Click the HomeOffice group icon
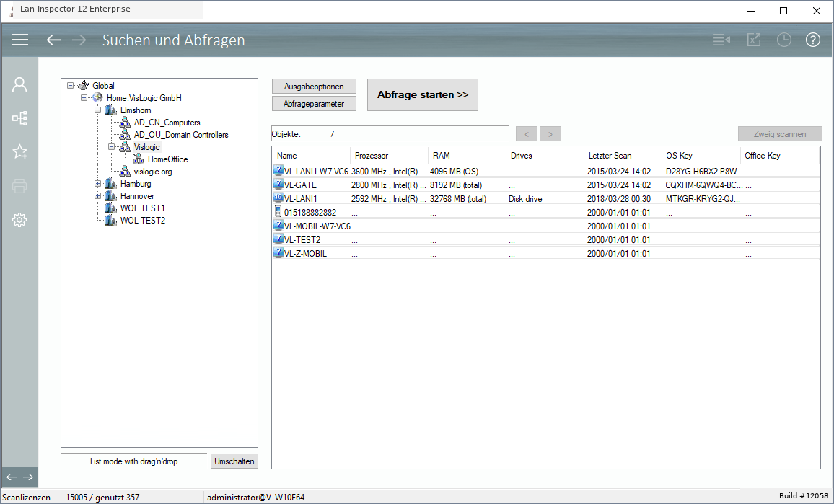834x504 pixels. coord(139,159)
